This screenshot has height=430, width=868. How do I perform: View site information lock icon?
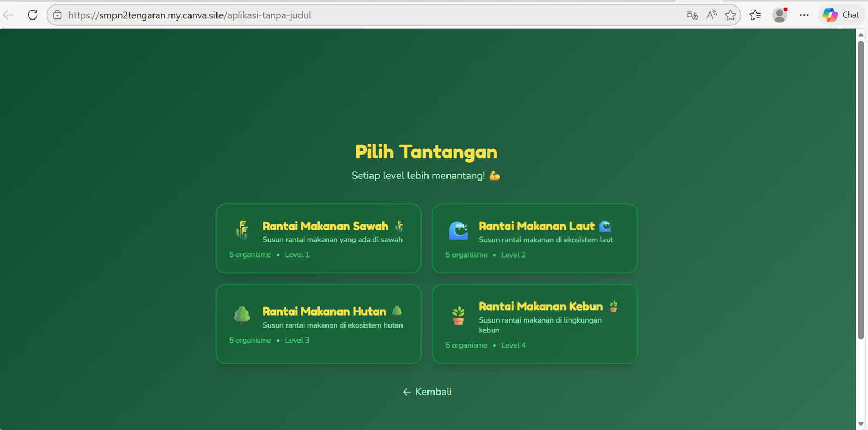[58, 15]
